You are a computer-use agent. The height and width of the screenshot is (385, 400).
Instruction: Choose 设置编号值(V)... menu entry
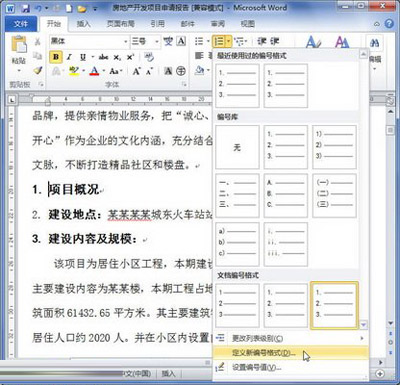(290, 368)
